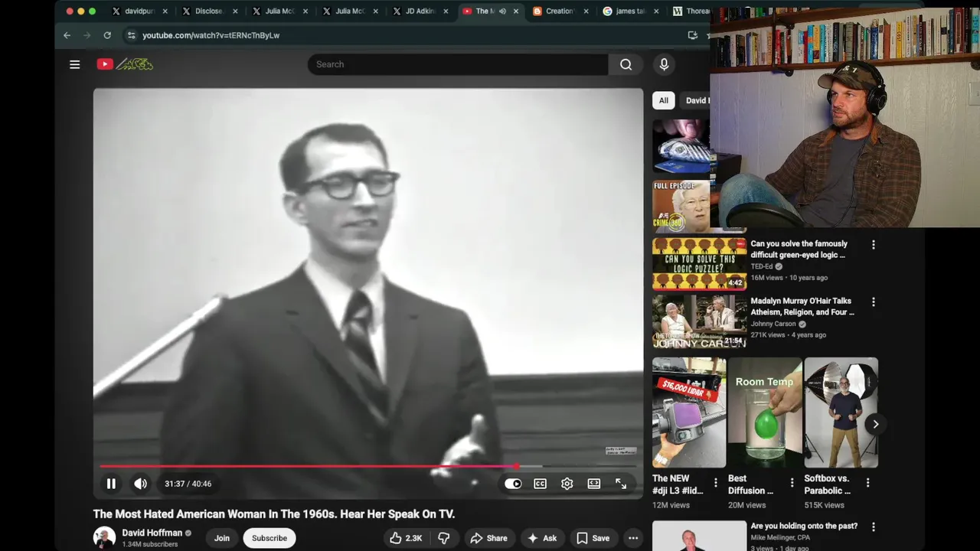Screen dimensions: 980x551
Task: Click the video title 'The Most Hated American Woman'
Action: 274,514
